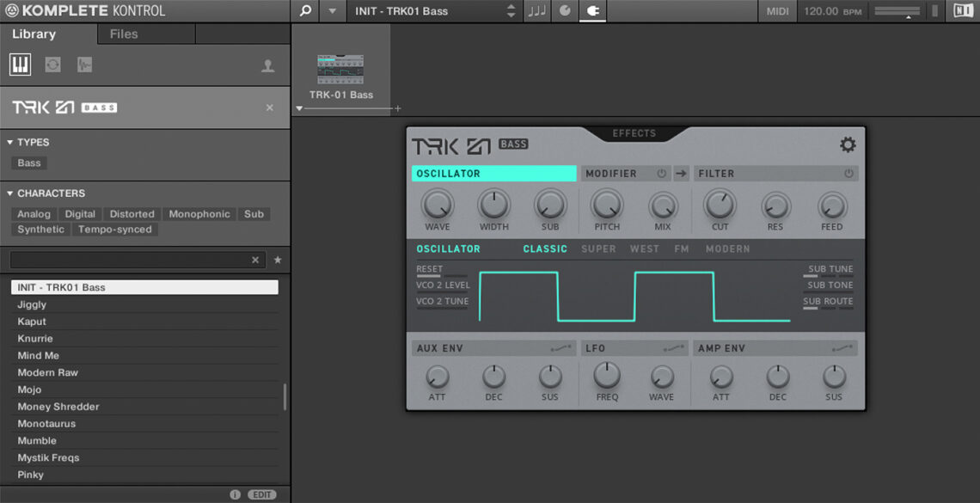Select the SUPER oscillator mode tab
The height and width of the screenshot is (503, 980).
(598, 248)
